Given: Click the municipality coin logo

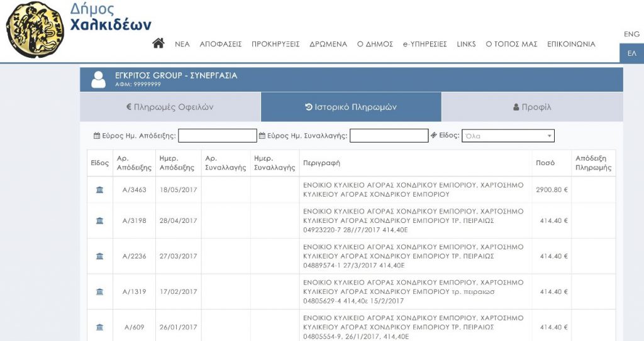Looking at the screenshot, I should pos(35,30).
